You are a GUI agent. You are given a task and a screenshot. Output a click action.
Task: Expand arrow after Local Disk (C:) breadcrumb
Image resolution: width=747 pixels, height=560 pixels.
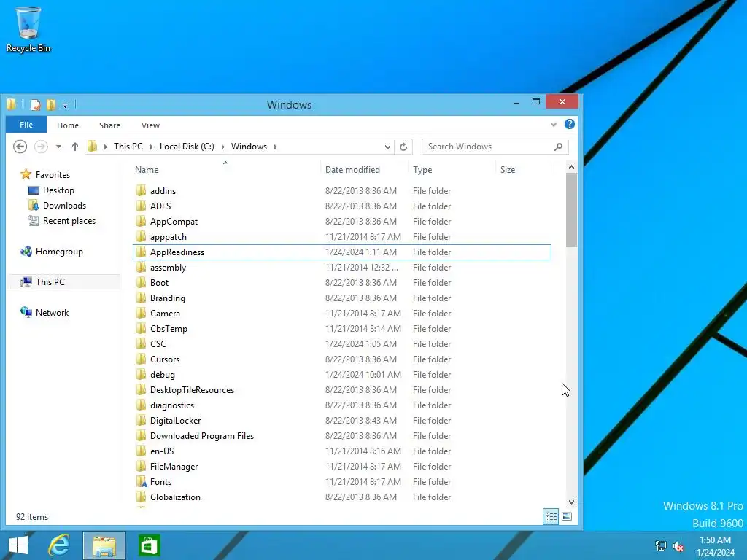click(x=223, y=147)
